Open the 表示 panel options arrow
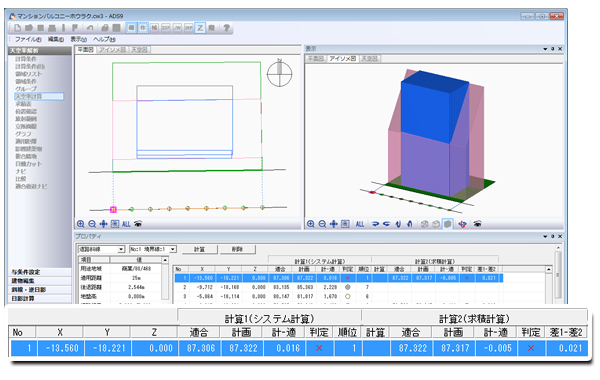 click(x=545, y=49)
